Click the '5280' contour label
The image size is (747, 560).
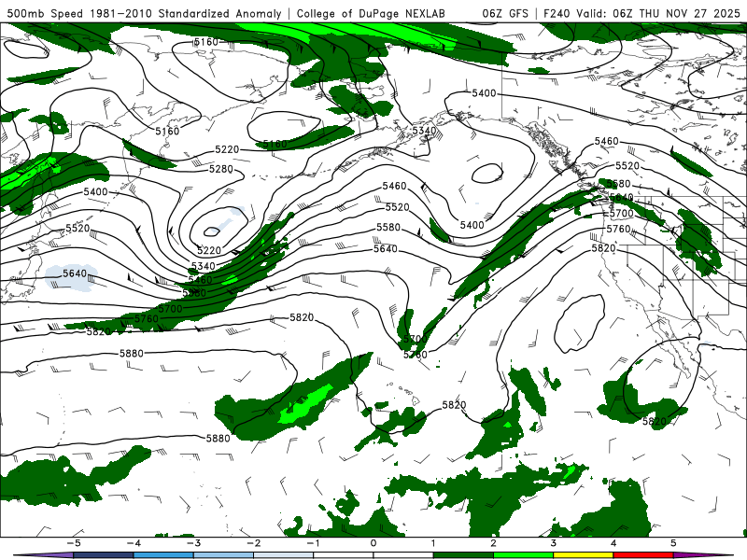tap(220, 169)
